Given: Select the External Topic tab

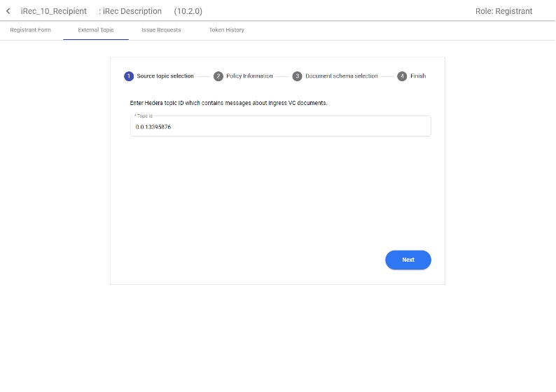Looking at the screenshot, I should coord(96,30).
